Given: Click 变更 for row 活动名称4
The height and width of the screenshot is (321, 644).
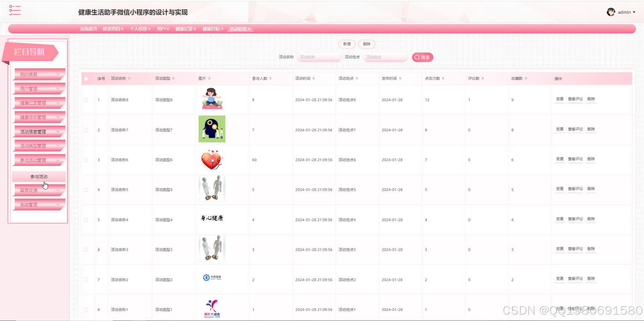Looking at the screenshot, I should coord(560,219).
